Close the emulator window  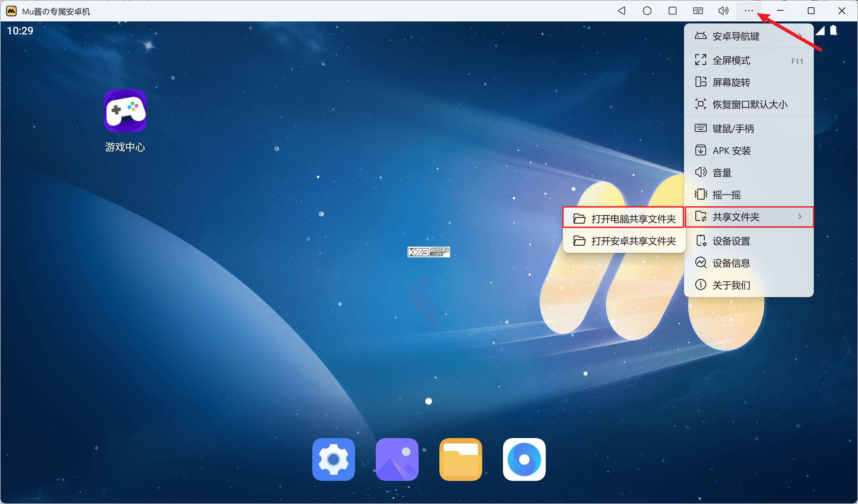[x=842, y=11]
